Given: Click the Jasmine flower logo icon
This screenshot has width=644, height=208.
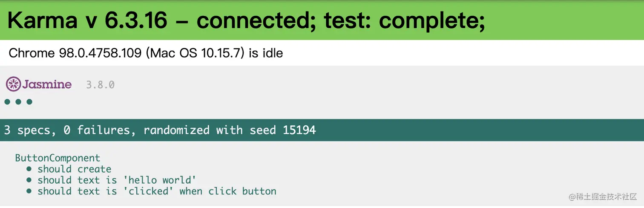Looking at the screenshot, I should click(x=13, y=84).
